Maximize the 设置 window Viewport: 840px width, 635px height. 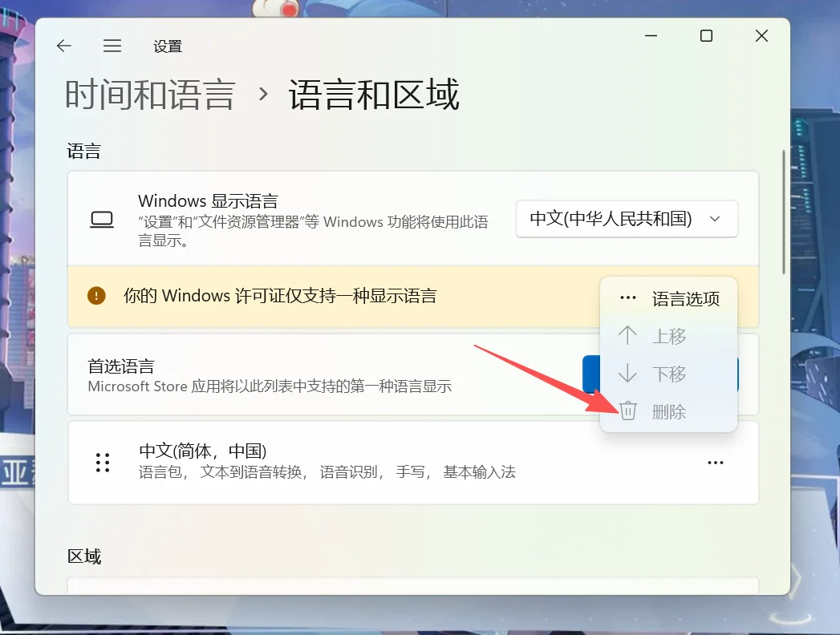pyautogui.click(x=706, y=36)
